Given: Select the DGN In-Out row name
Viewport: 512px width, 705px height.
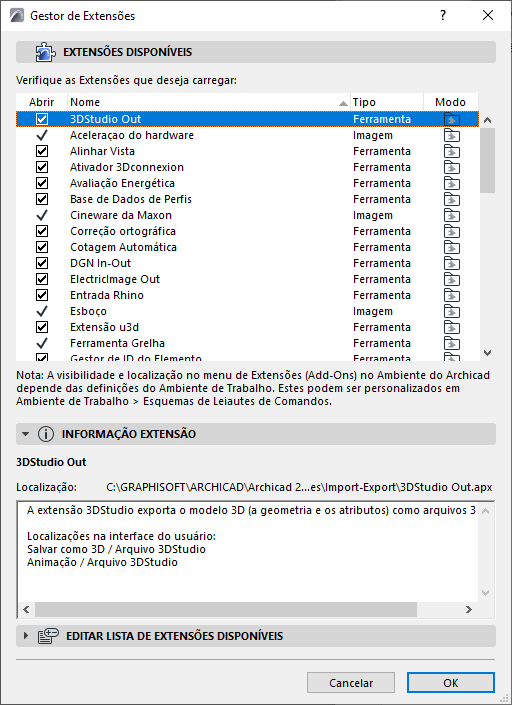Looking at the screenshot, I should coord(101,263).
